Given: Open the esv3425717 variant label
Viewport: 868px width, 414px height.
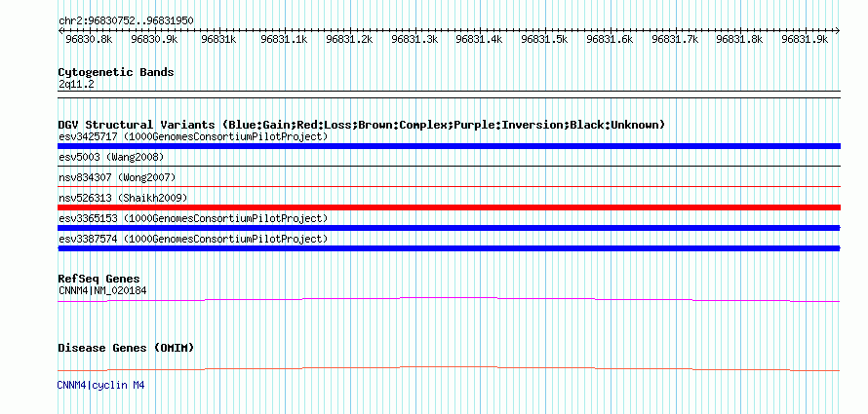Looking at the screenshot, I should click(193, 136).
